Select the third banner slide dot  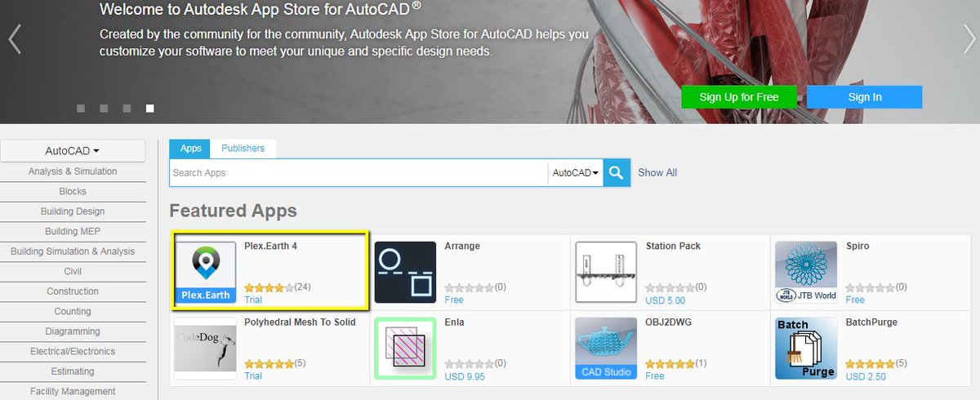tap(127, 108)
